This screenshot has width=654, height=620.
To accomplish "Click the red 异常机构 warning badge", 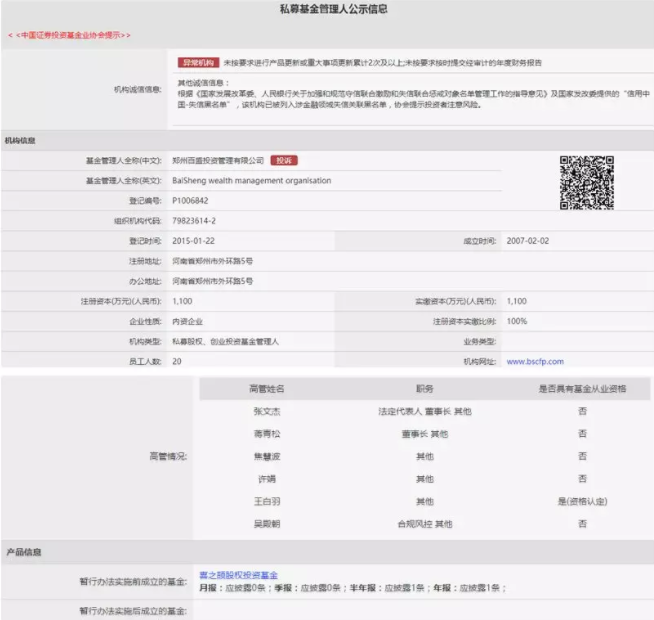I will coord(198,62).
